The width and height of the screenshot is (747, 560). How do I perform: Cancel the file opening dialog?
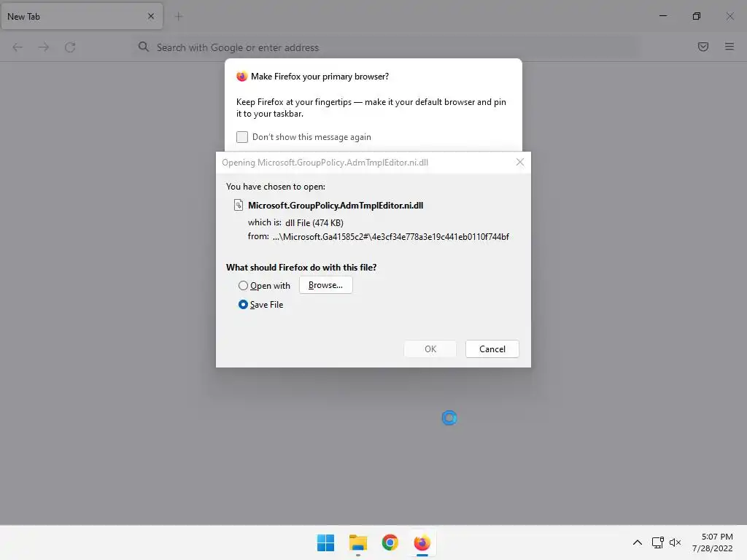pos(492,349)
